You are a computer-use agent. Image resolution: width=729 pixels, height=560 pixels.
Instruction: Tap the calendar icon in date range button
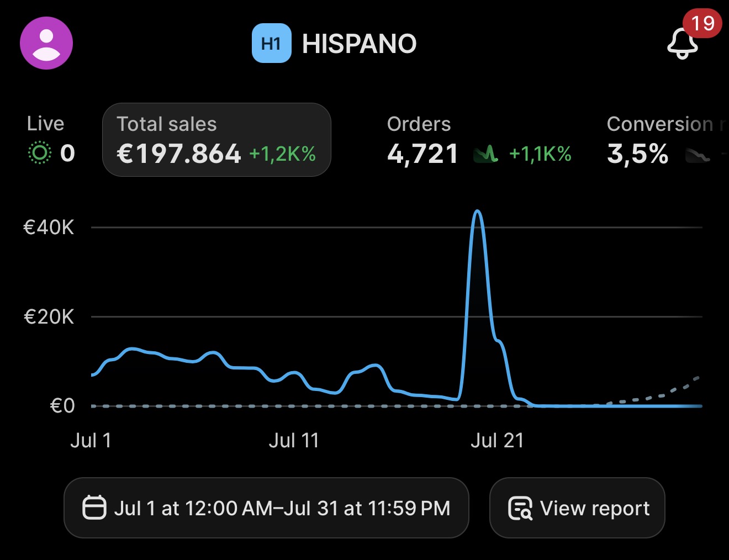coord(94,508)
